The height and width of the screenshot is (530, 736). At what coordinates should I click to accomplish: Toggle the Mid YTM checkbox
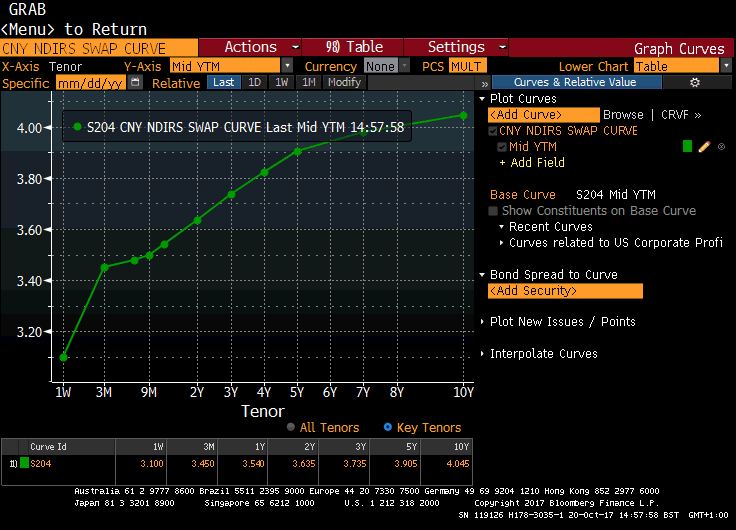tap(502, 147)
